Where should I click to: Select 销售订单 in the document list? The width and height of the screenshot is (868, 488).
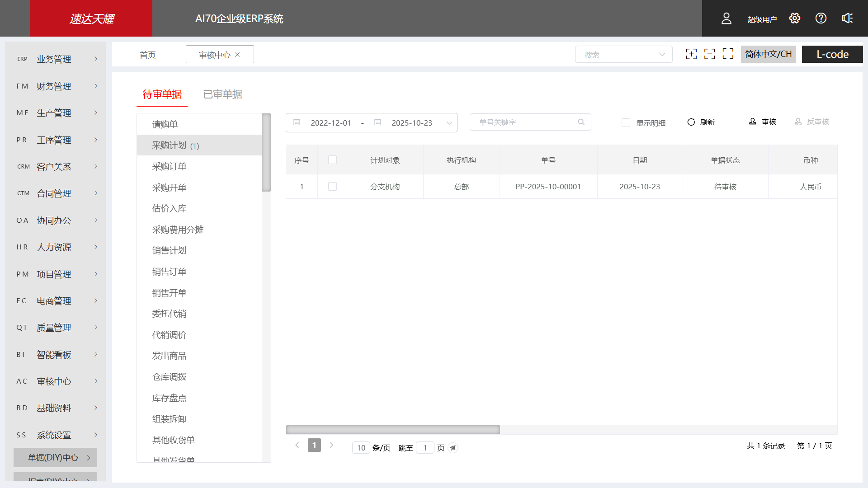[169, 271]
